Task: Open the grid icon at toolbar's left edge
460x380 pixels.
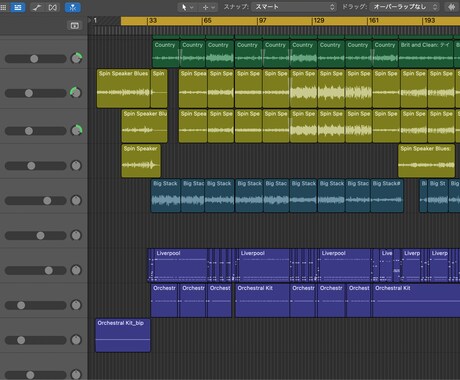Action: 3,7
